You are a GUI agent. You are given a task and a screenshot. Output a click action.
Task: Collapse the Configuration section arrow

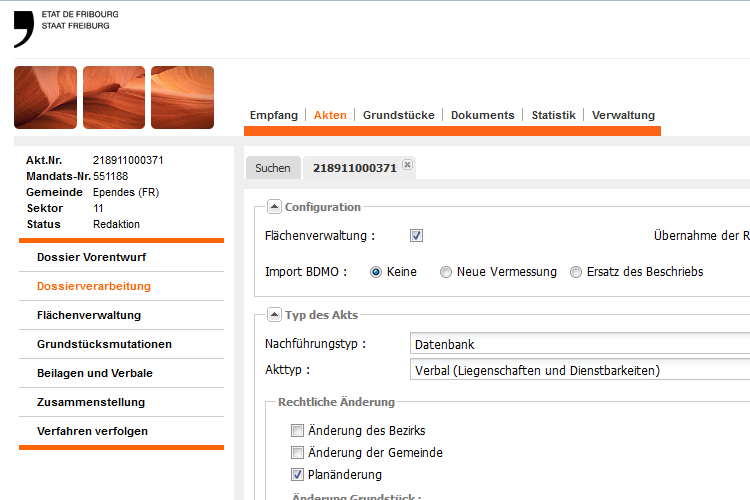click(274, 207)
